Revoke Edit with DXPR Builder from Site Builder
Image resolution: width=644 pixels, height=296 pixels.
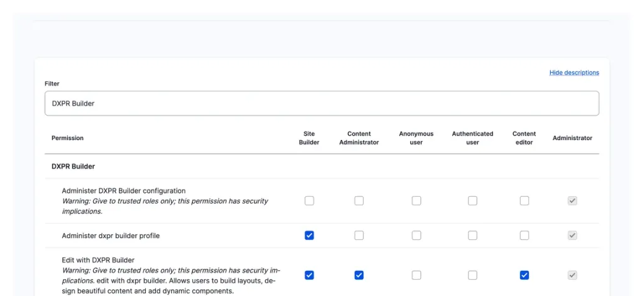[309, 275]
